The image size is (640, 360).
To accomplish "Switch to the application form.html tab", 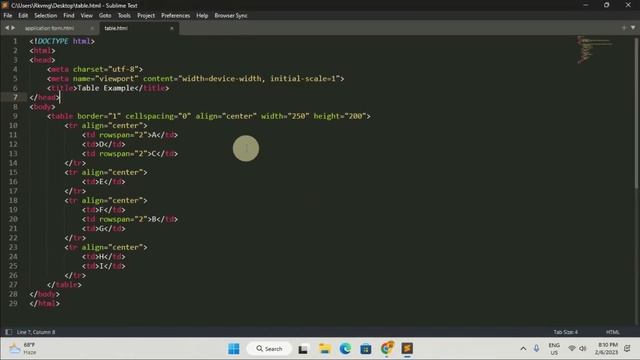I will coord(49,28).
